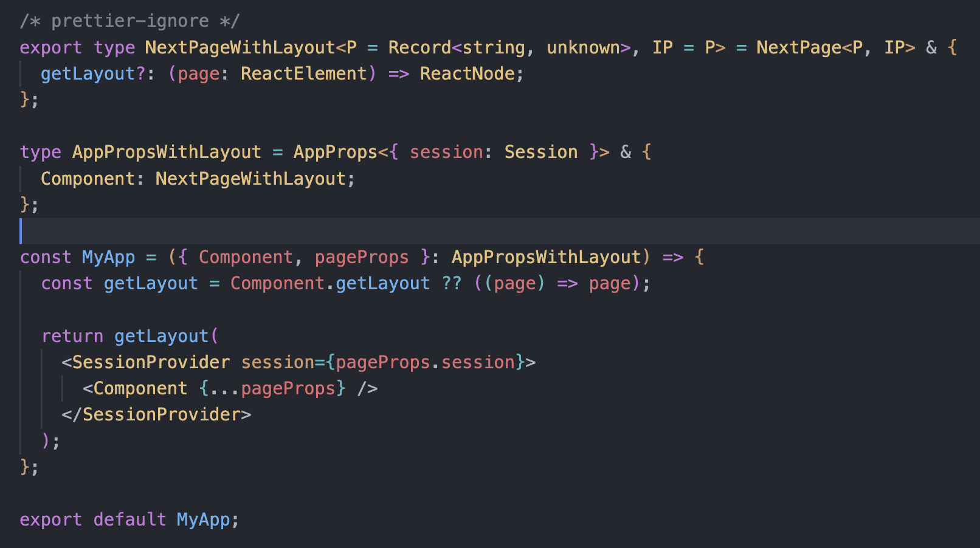Click "default" in the export statement
980x548 pixels.
point(129,519)
